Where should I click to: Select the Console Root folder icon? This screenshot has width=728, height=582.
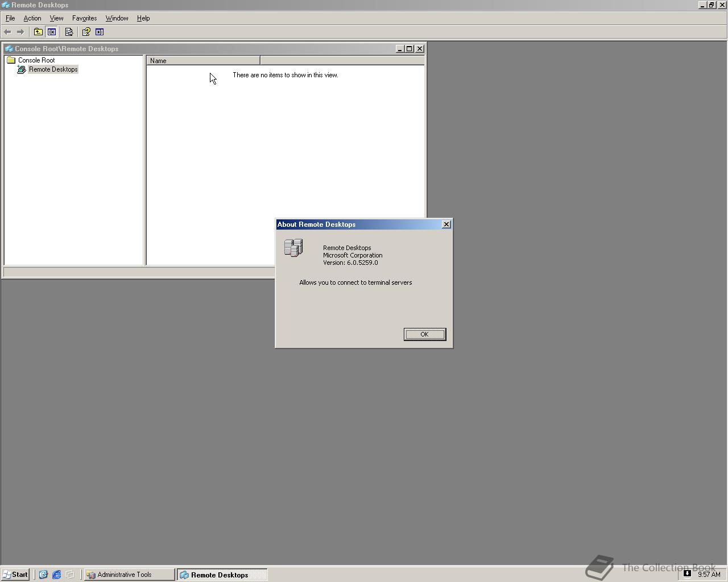pyautogui.click(x=11, y=60)
